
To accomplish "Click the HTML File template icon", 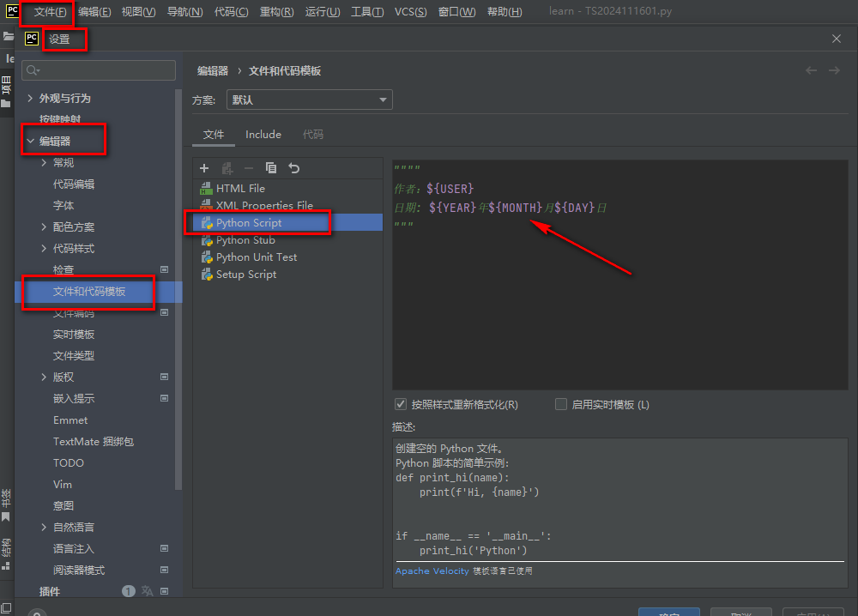I will tap(206, 188).
